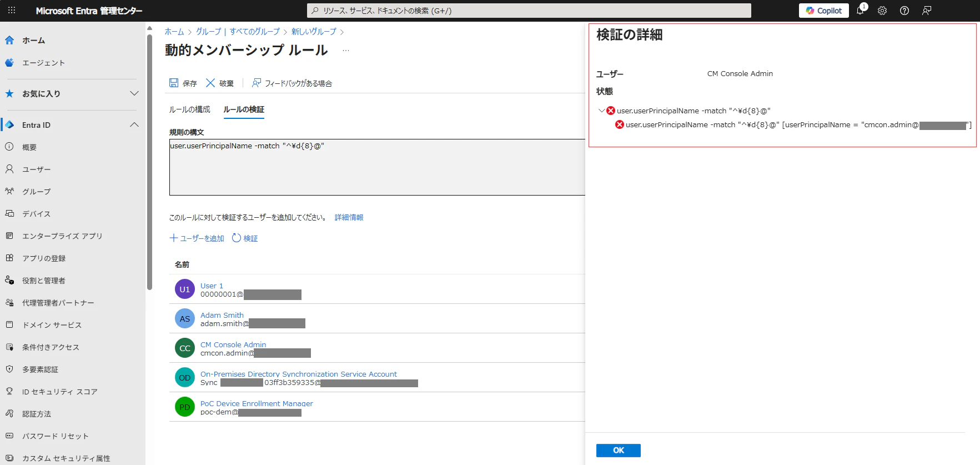Screen dimensions: 980x465
Task: Open 認証方法 in the sidebar
Action: point(37,414)
